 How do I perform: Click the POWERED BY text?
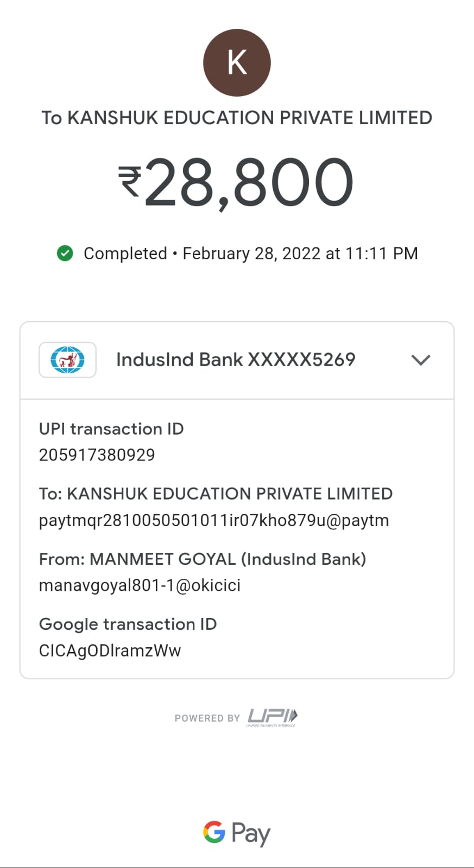pyautogui.click(x=207, y=718)
